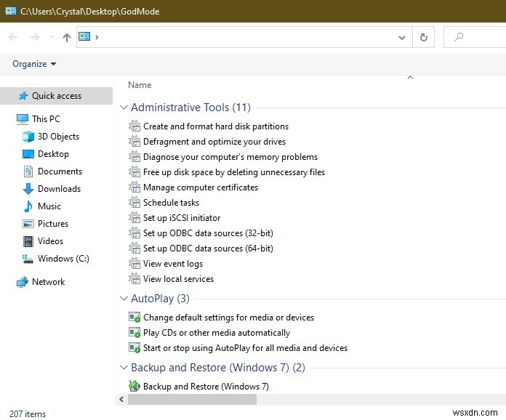506x420 pixels.
Task: Go up one folder level
Action: click(67, 37)
